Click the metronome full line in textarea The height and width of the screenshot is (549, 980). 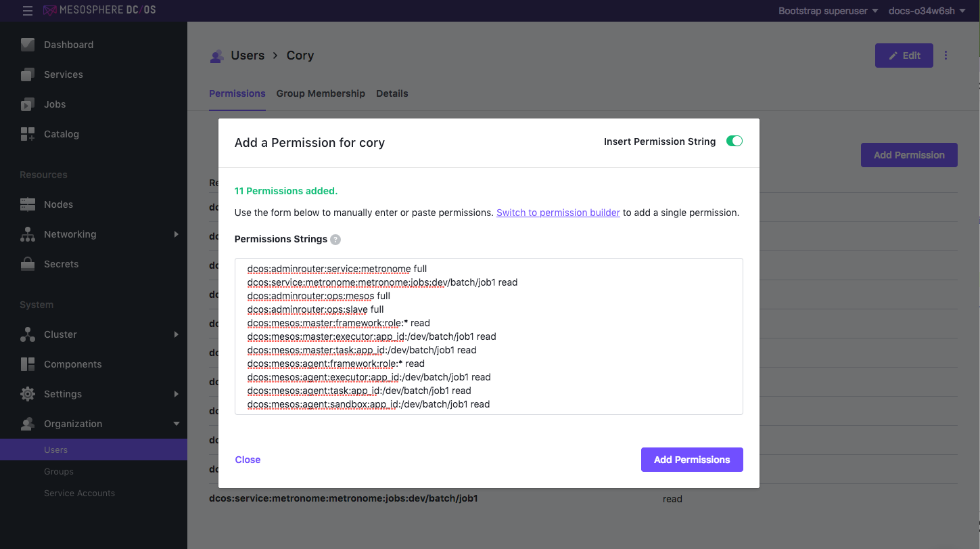(x=337, y=269)
